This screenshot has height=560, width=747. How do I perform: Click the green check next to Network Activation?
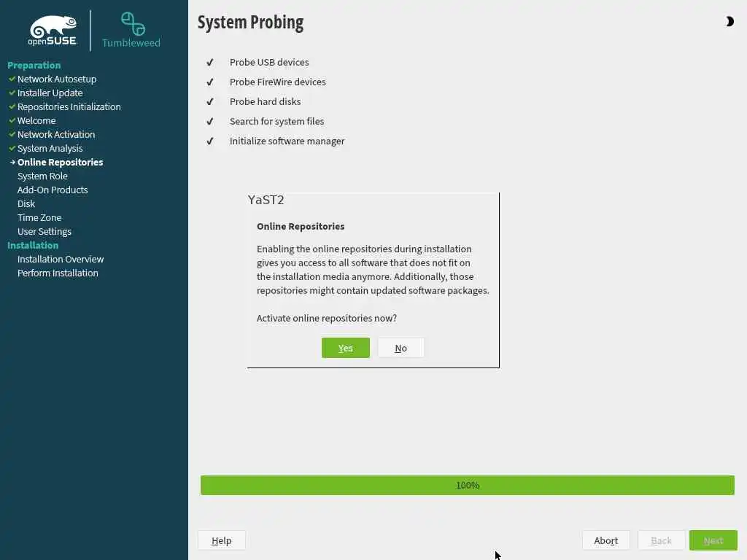(x=12, y=134)
